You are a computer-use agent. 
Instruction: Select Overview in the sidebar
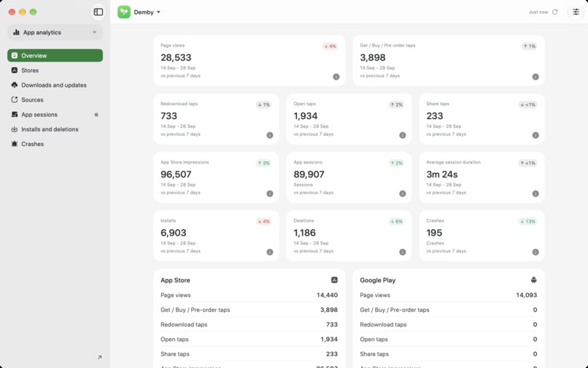(55, 55)
